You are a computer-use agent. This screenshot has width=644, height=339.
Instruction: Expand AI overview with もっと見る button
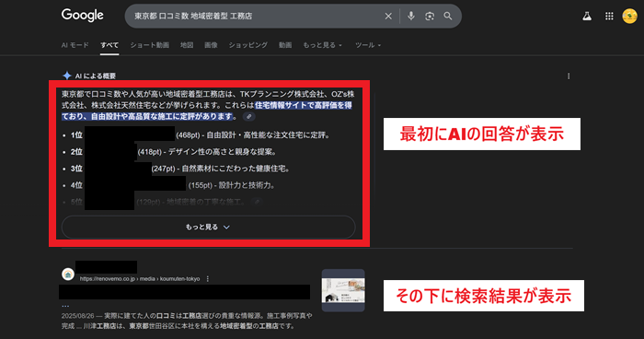click(208, 228)
